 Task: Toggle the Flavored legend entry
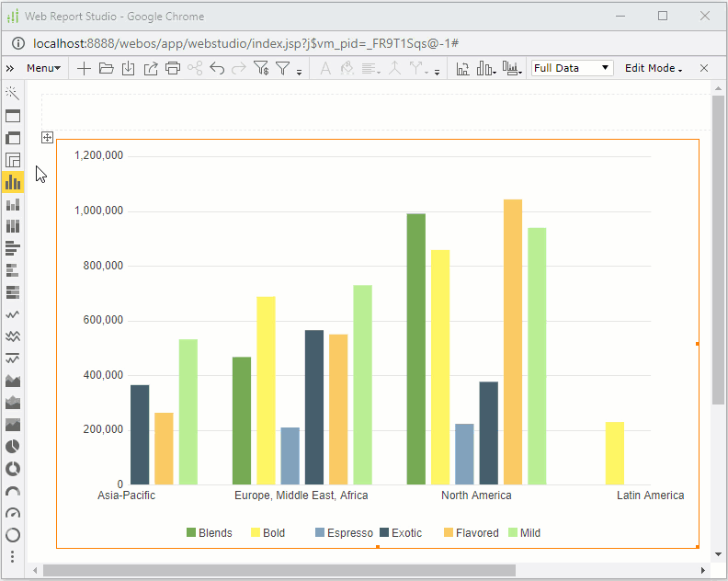[x=471, y=533]
